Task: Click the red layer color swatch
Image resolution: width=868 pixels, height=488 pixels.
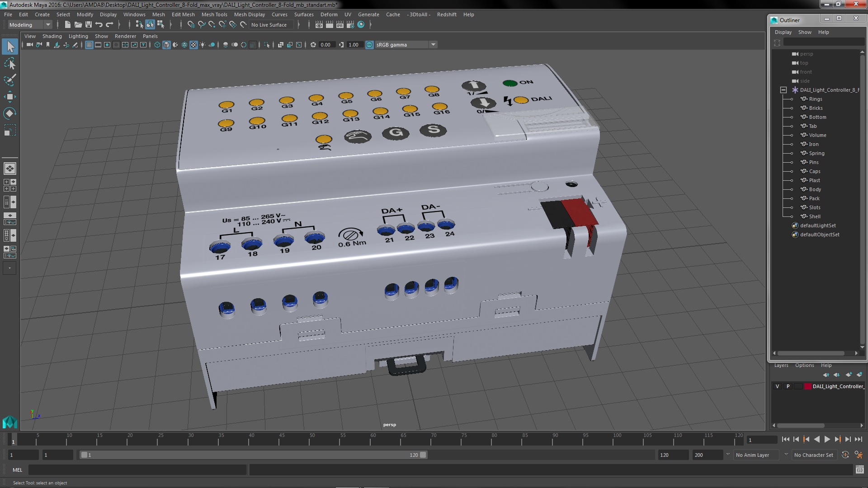Action: pyautogui.click(x=807, y=386)
